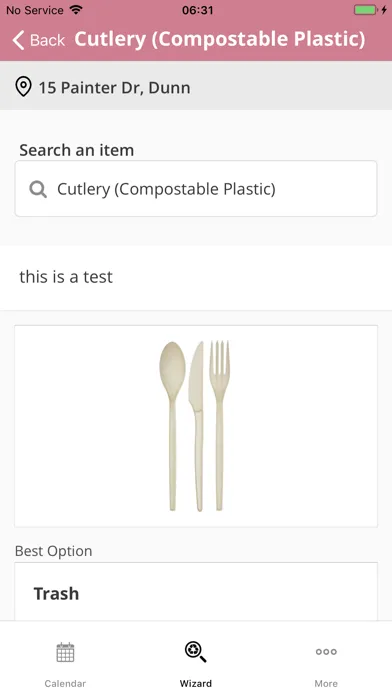Image resolution: width=392 pixels, height=696 pixels.
Task: Tap the compostable cutlery image
Action: point(196,426)
